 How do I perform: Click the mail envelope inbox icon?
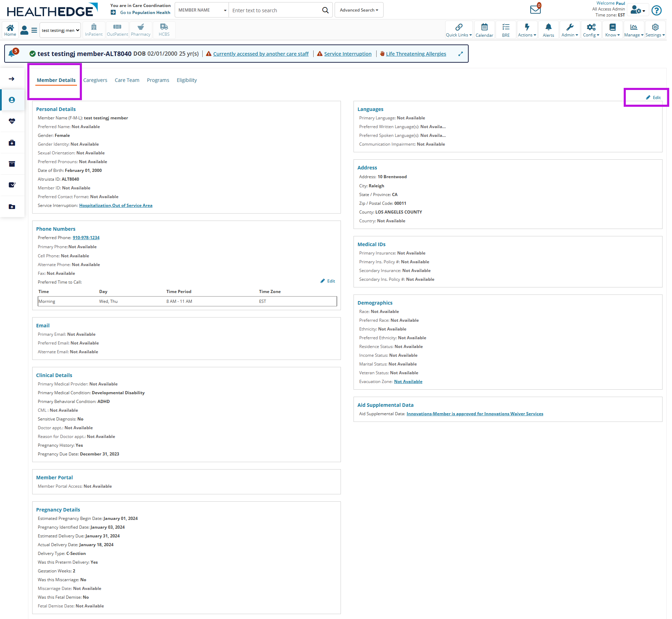click(535, 9)
